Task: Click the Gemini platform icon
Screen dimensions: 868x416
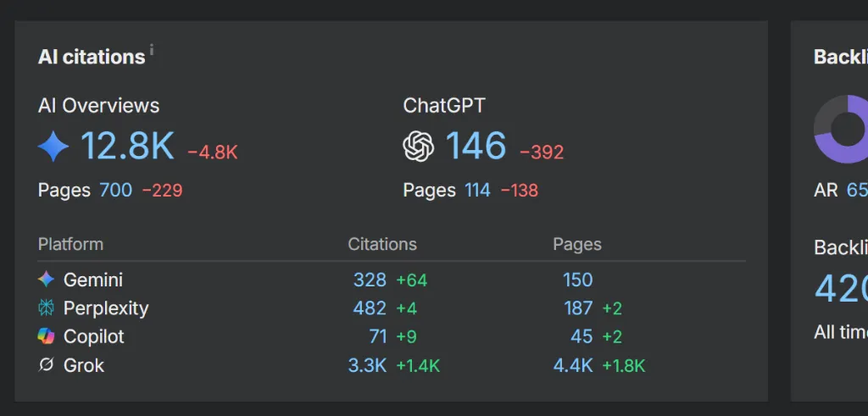Action: tap(46, 280)
